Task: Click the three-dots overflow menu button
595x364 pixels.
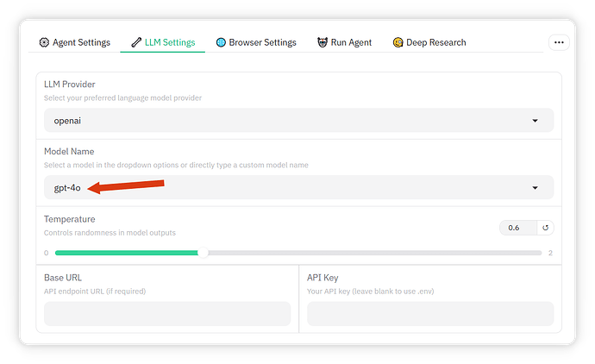Action: point(559,42)
